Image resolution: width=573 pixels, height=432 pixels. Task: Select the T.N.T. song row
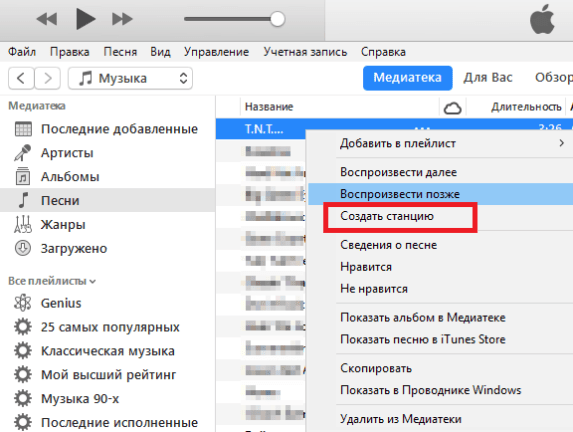pyautogui.click(x=263, y=129)
